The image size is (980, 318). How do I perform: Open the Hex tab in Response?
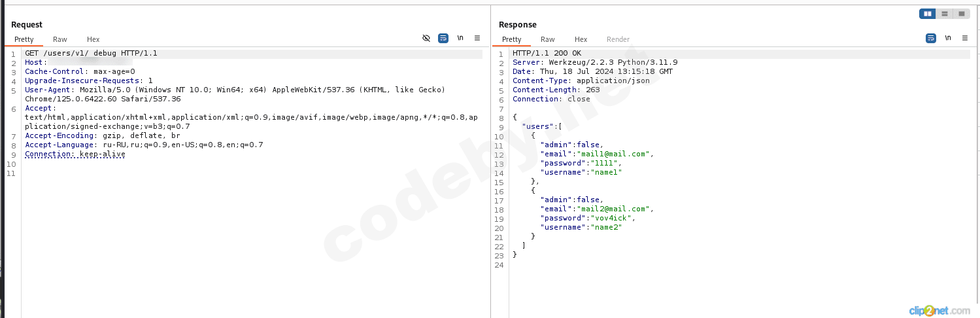(581, 39)
